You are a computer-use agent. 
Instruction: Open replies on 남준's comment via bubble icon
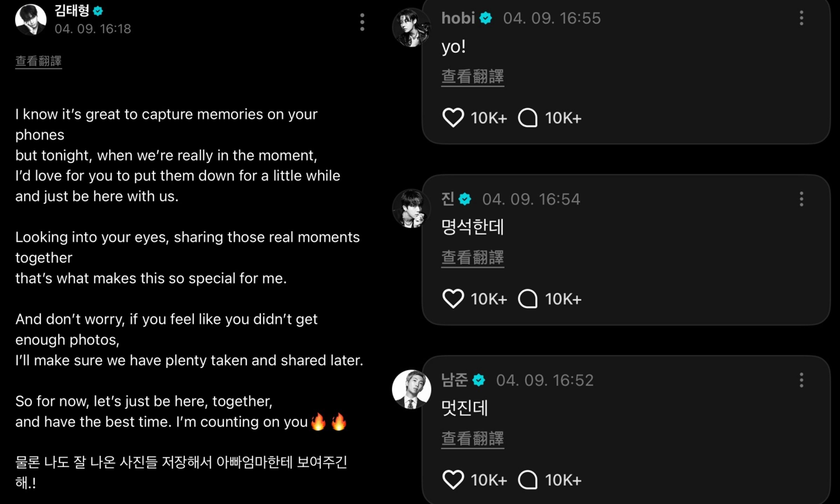(528, 480)
